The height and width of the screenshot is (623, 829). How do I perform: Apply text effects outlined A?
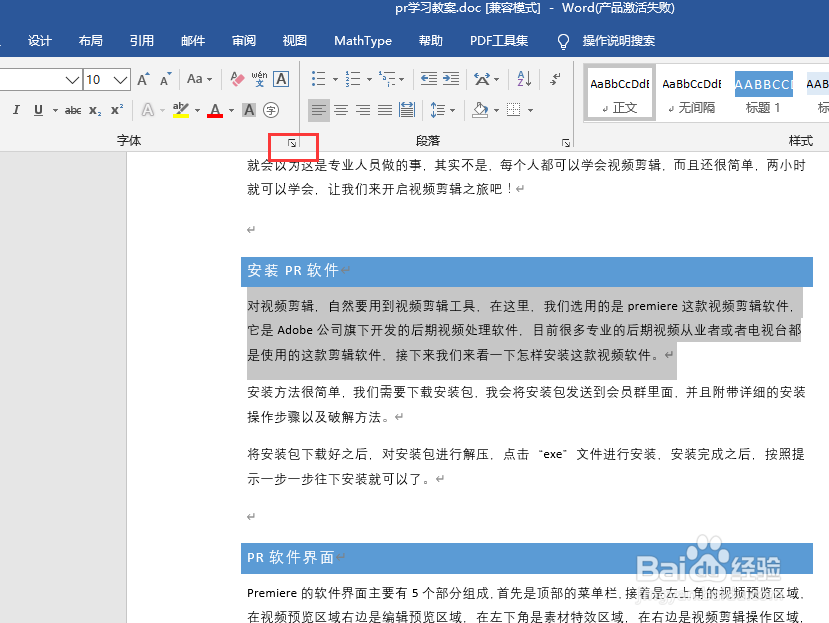[x=148, y=110]
